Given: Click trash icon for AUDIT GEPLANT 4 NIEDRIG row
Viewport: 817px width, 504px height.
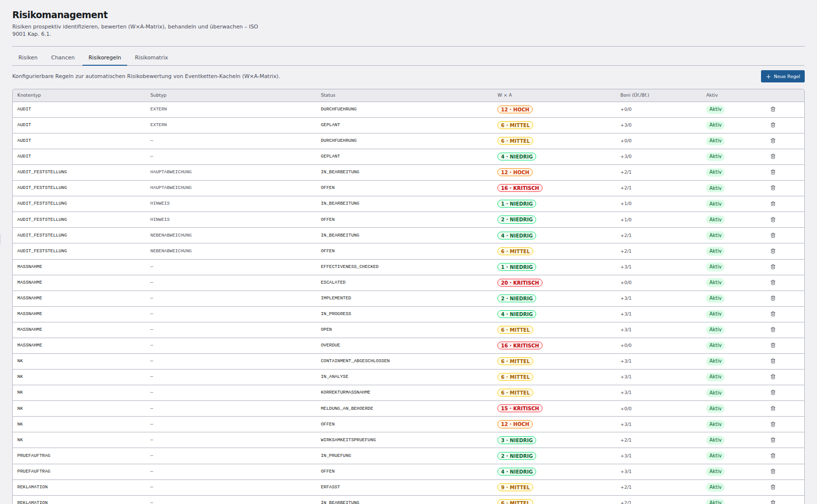Looking at the screenshot, I should [x=773, y=157].
